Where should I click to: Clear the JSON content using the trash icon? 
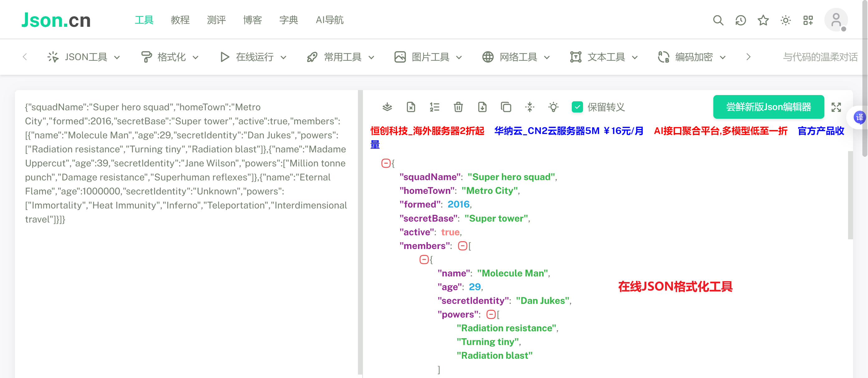pos(458,107)
